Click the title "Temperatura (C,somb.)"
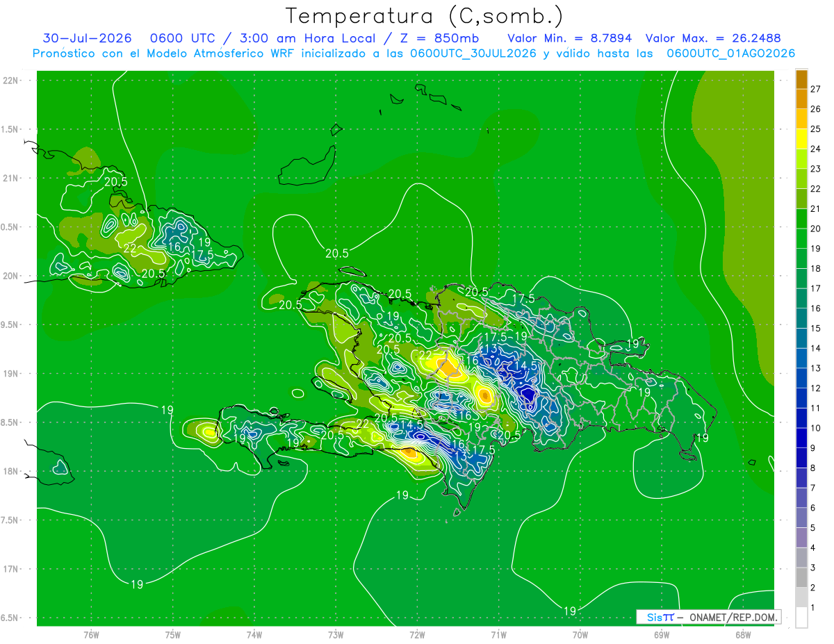 point(424,15)
